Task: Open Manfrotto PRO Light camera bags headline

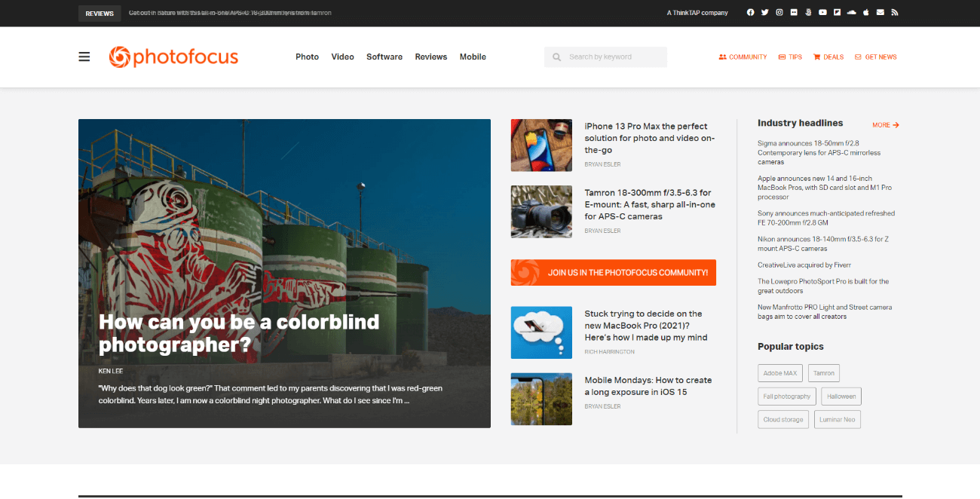Action: pyautogui.click(x=825, y=311)
